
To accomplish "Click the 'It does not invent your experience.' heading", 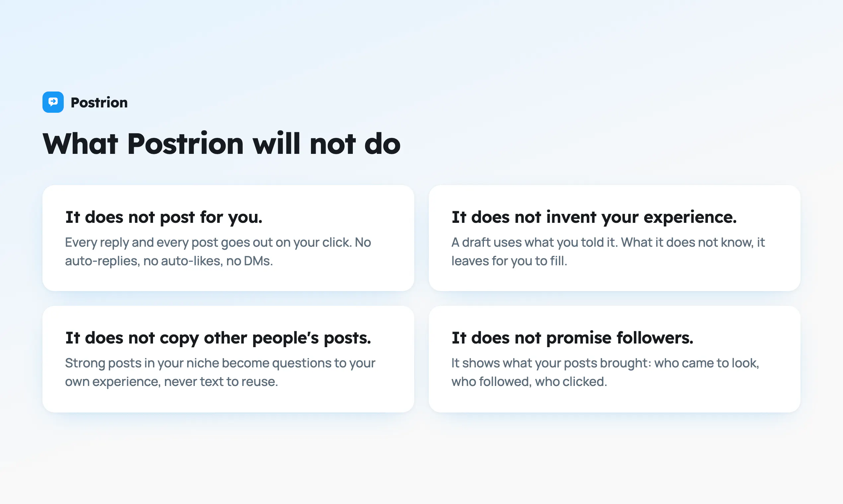I will tap(594, 217).
